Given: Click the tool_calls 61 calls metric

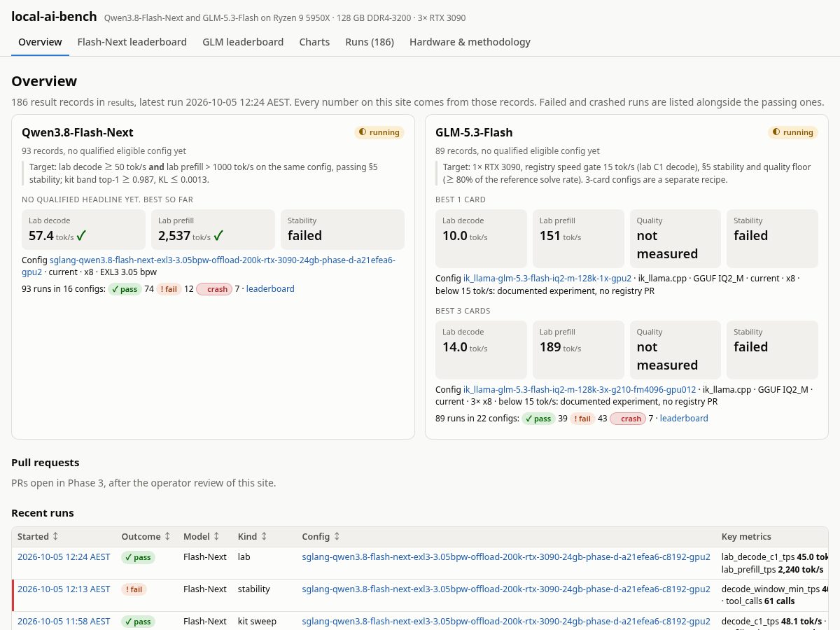Looking at the screenshot, I should pyautogui.click(x=761, y=602).
